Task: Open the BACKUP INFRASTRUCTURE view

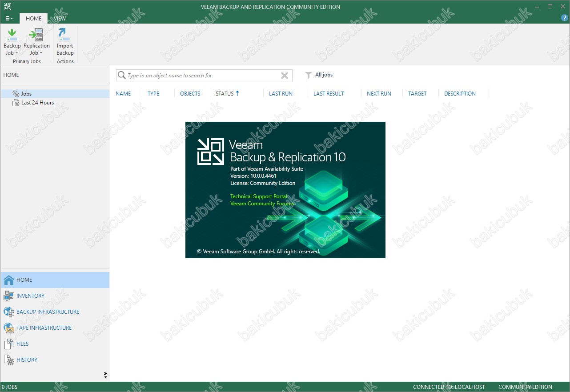Action: [x=55, y=312]
